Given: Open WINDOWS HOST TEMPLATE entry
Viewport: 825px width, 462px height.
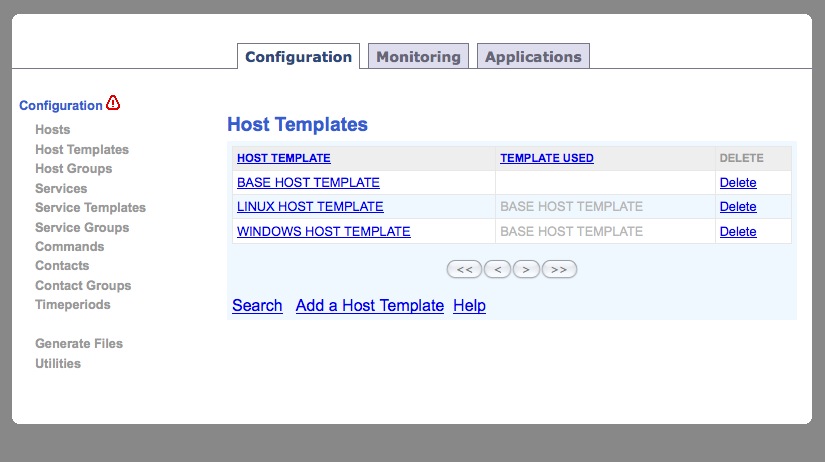Looking at the screenshot, I should click(x=324, y=232).
